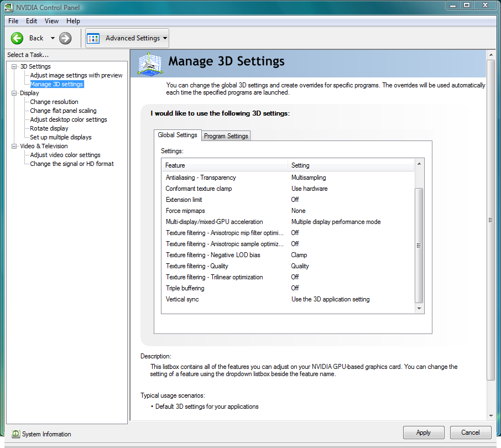Click the settings list scrollbar thumb

(419, 246)
